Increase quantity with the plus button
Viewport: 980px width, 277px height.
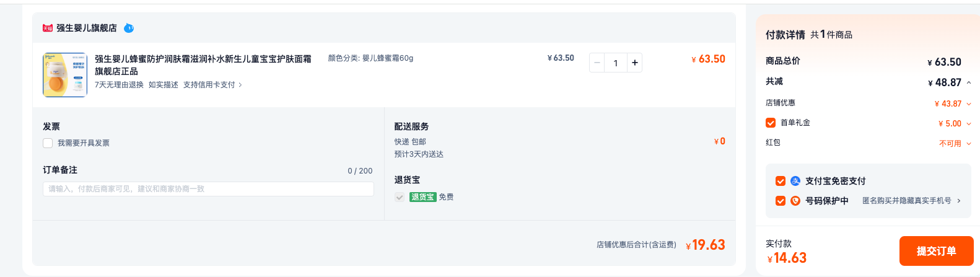pyautogui.click(x=634, y=63)
